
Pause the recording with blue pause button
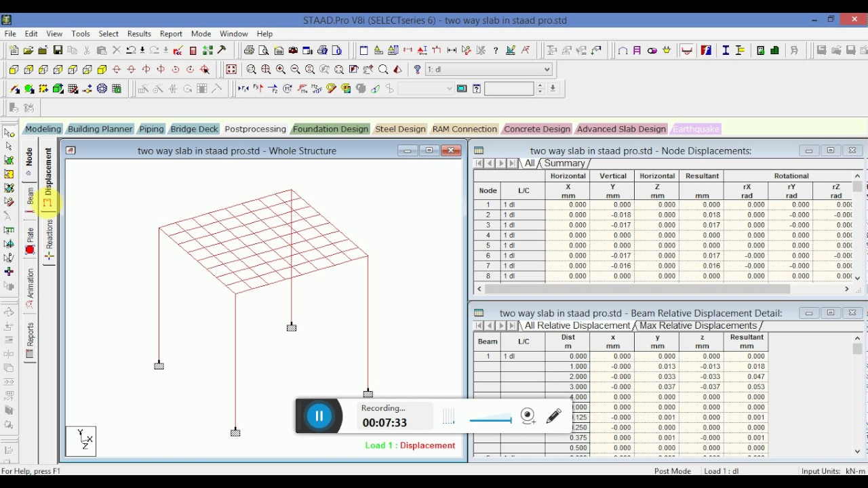click(319, 416)
